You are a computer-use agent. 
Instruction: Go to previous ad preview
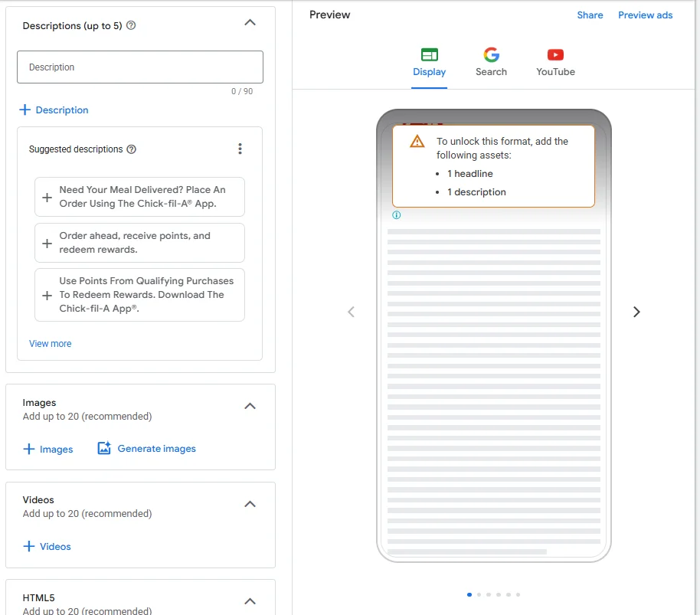pos(352,312)
